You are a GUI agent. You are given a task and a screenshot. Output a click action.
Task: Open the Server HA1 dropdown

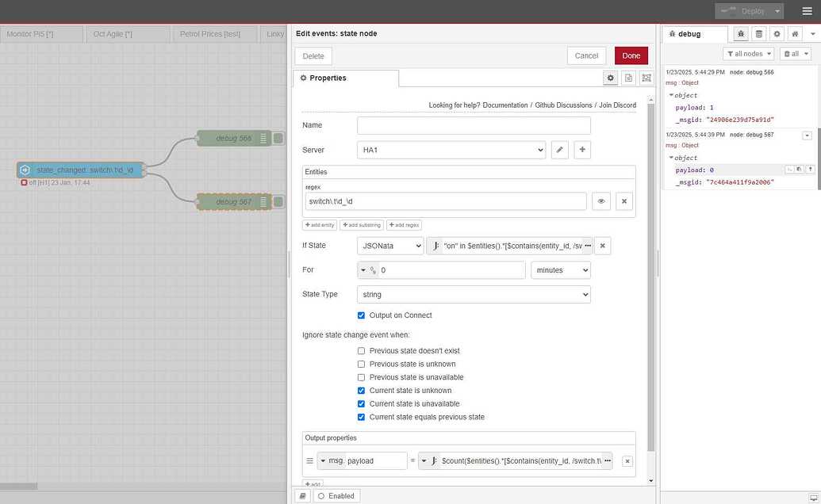(x=451, y=150)
